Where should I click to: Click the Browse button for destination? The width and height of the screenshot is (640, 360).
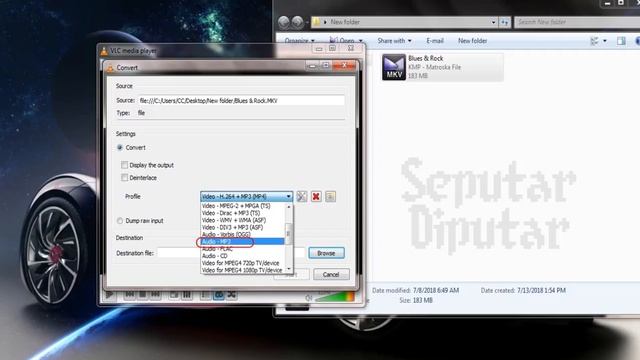[327, 253]
